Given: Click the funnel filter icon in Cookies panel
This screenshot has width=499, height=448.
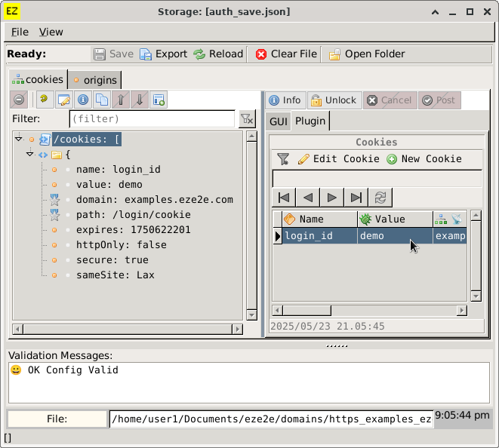Looking at the screenshot, I should coord(283,158).
